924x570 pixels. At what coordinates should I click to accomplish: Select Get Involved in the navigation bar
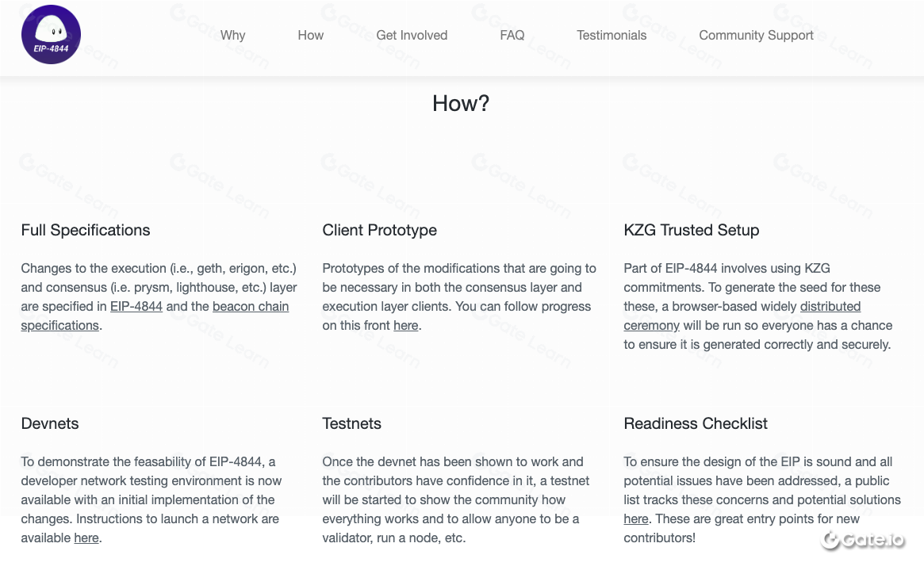click(x=412, y=36)
